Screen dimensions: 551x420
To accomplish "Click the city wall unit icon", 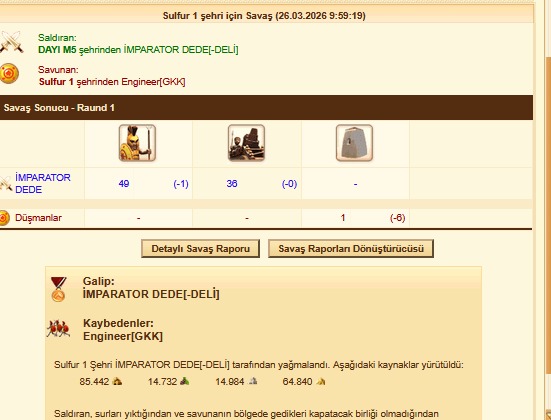I will (354, 143).
